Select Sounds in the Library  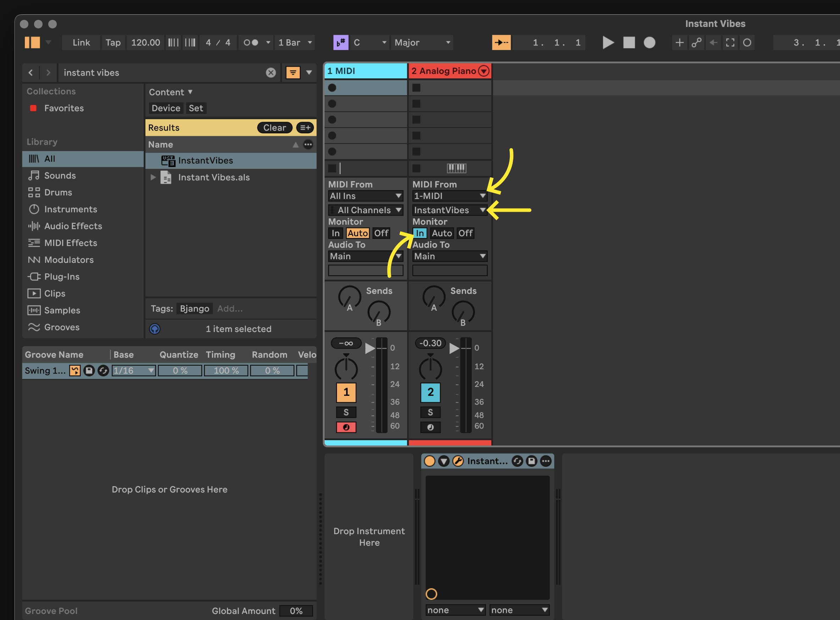83,175
